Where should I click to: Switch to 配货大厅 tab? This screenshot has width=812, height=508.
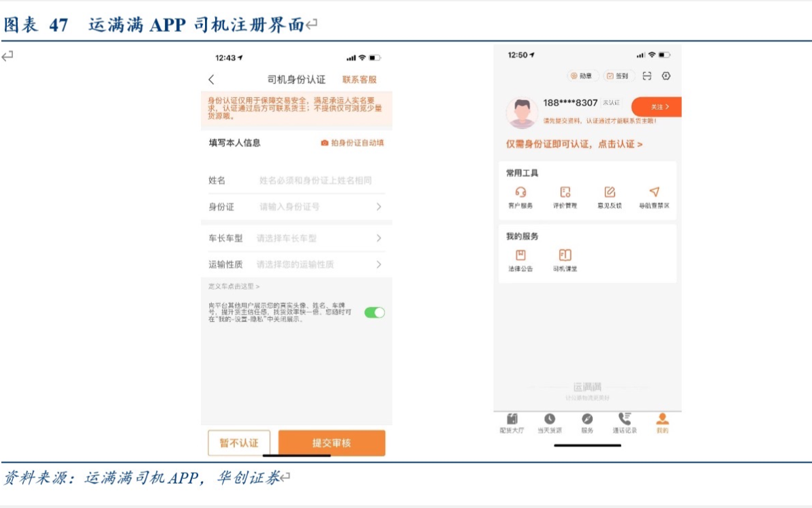[512, 423]
